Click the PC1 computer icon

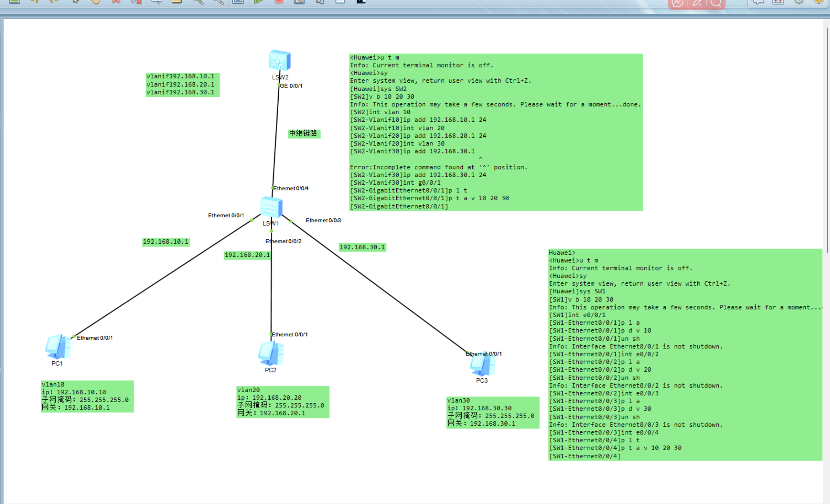tap(58, 346)
